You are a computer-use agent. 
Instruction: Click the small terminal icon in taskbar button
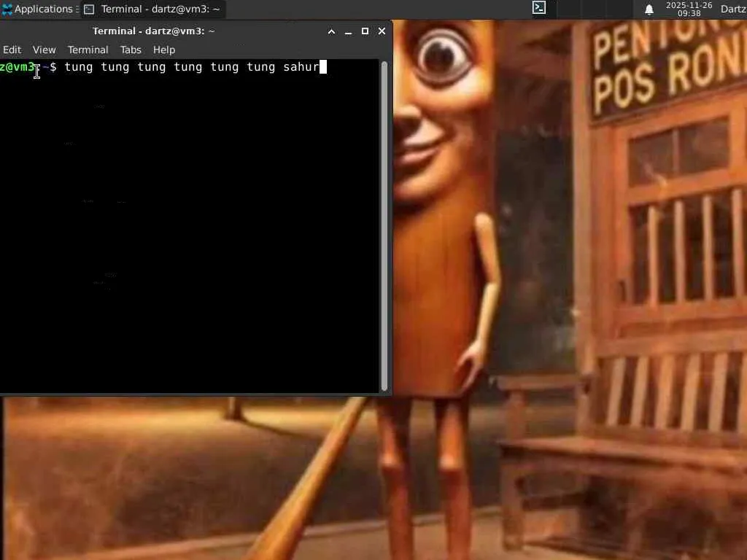click(x=89, y=9)
